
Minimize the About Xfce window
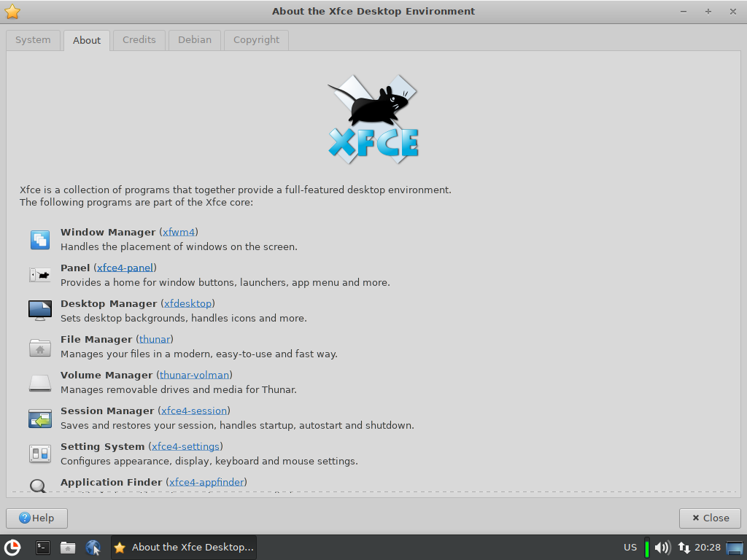[x=684, y=12]
